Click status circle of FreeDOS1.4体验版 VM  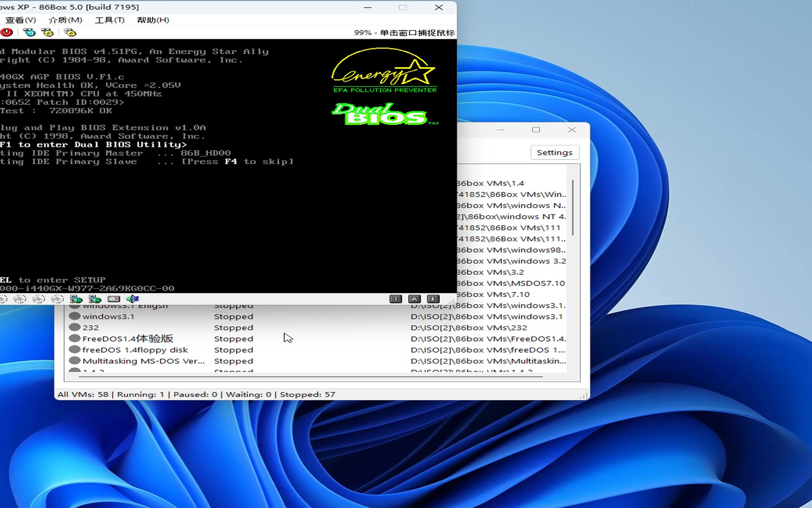coord(74,338)
